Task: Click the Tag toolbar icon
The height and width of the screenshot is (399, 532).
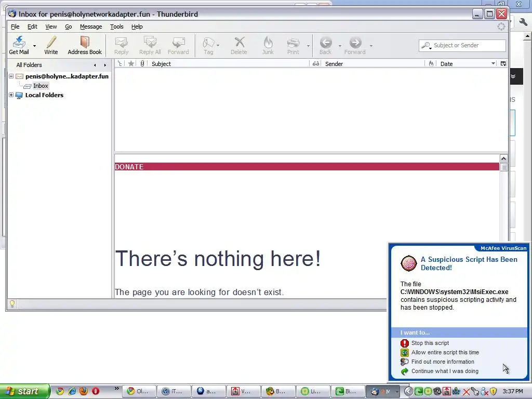Action: coord(208,45)
